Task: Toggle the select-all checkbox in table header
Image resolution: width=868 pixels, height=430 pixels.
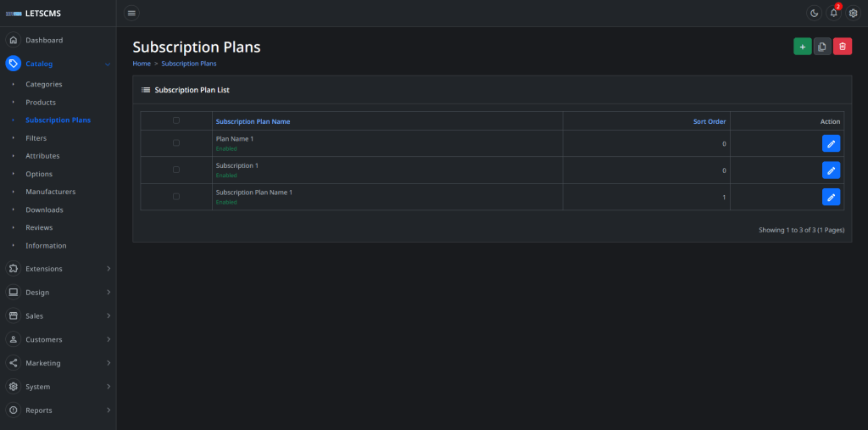Action: pyautogui.click(x=176, y=120)
